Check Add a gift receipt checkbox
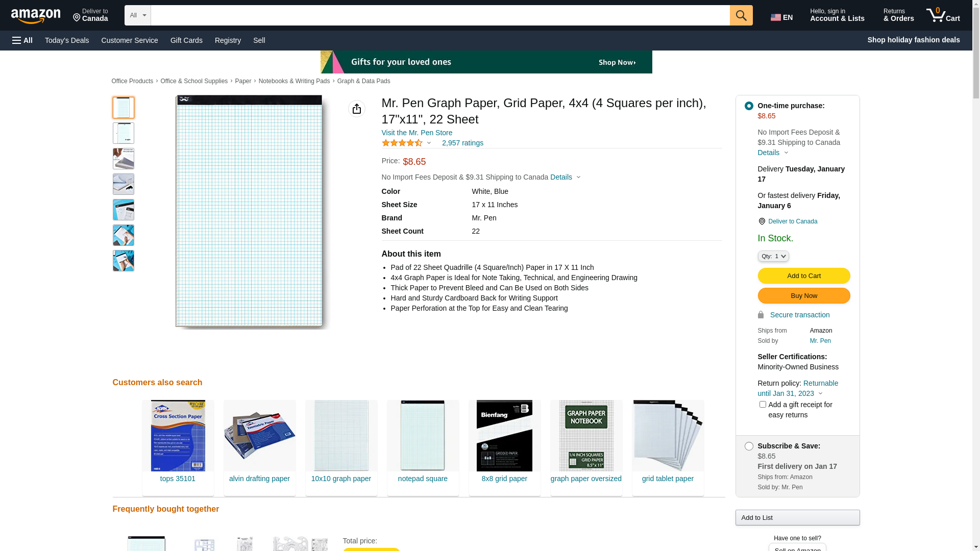Image resolution: width=980 pixels, height=551 pixels. click(x=763, y=405)
